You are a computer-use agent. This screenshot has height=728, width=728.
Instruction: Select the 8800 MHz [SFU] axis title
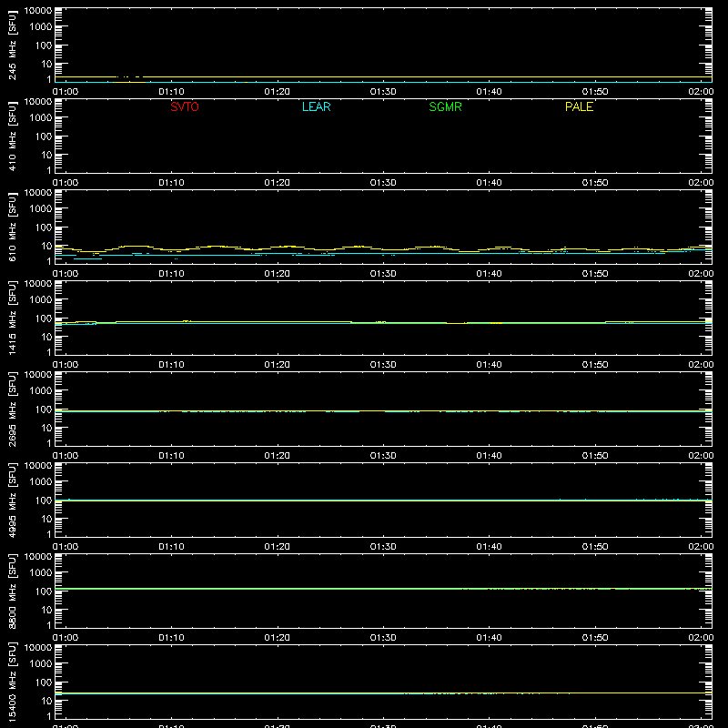coord(13,591)
